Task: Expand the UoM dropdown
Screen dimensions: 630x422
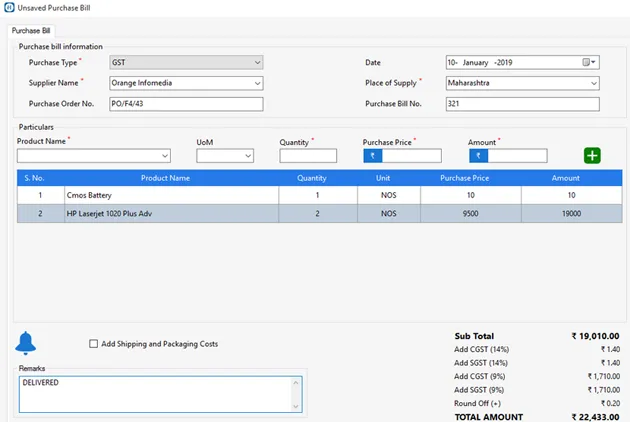Action: coord(247,156)
